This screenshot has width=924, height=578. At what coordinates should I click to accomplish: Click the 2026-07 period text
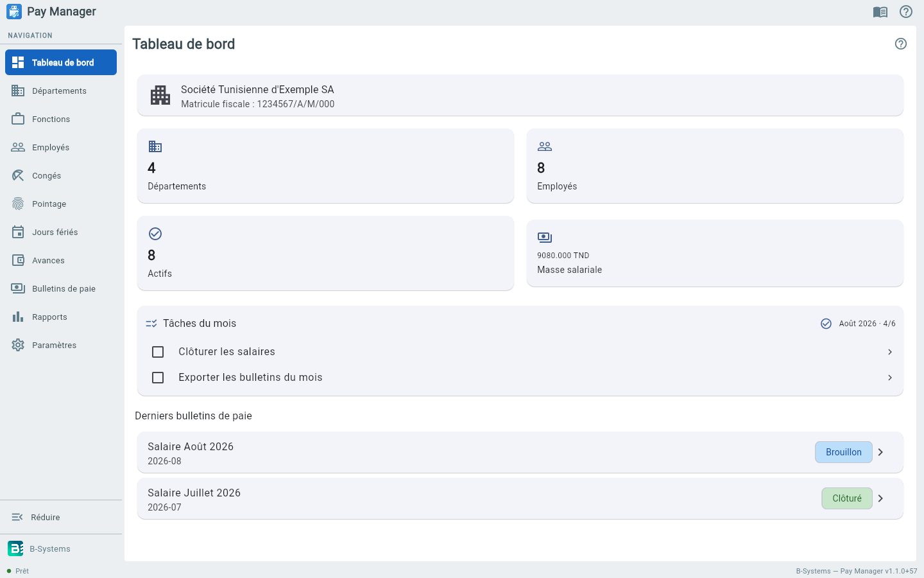[x=164, y=507]
